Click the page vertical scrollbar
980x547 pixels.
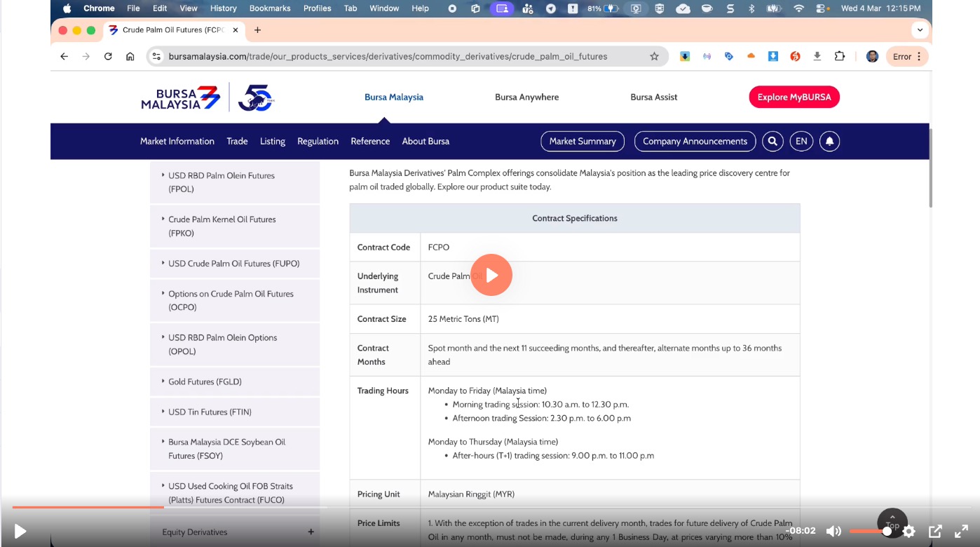[x=930, y=168]
